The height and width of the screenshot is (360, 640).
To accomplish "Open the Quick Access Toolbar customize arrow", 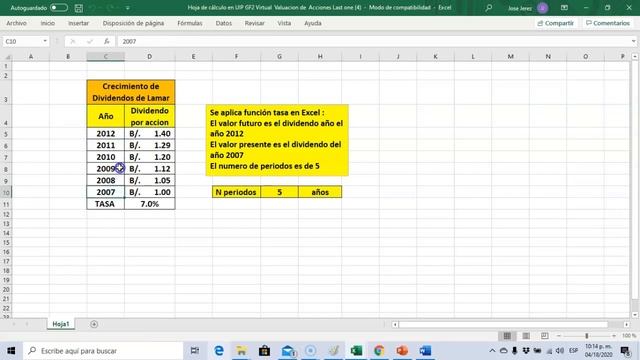I will (x=128, y=8).
